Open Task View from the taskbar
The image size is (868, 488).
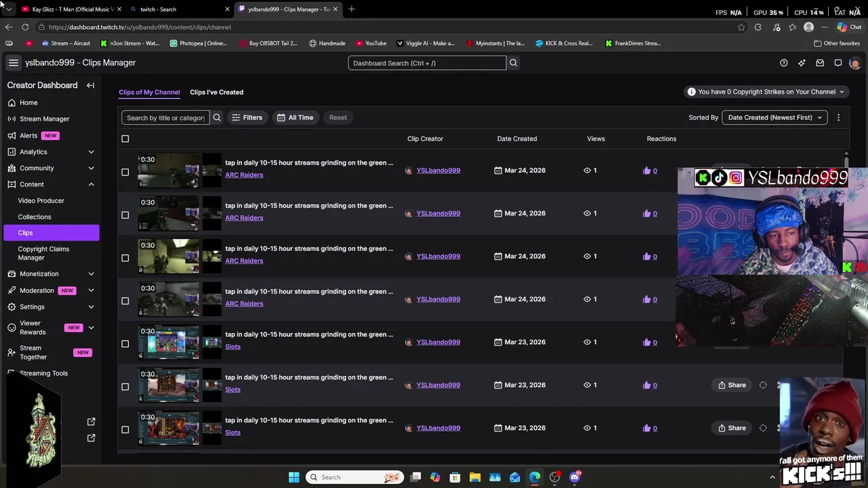point(416,477)
